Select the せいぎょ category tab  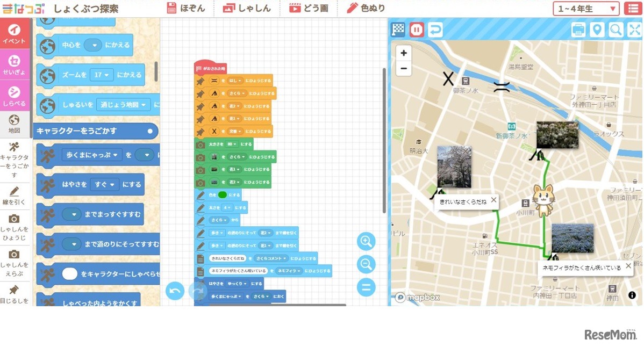(x=15, y=64)
